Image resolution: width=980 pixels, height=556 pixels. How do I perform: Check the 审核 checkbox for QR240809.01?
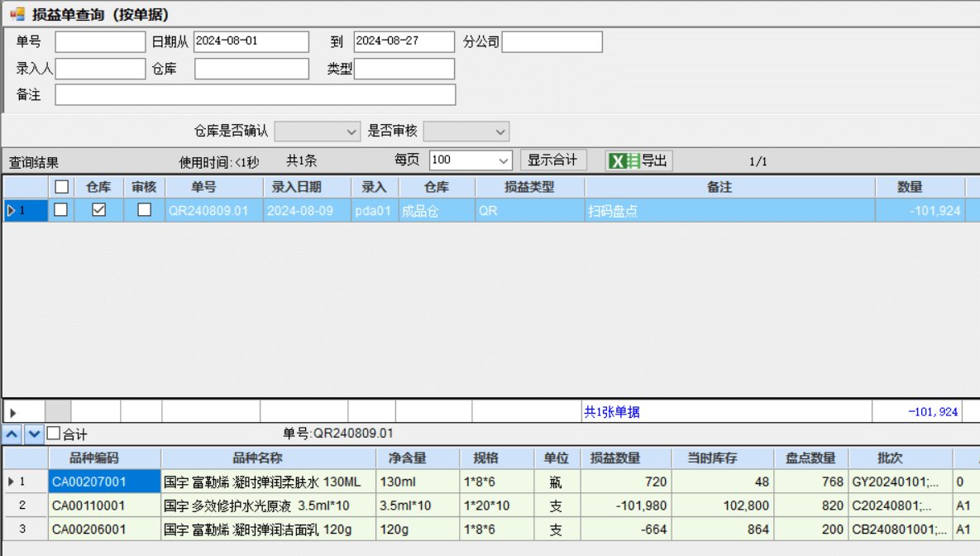point(145,210)
